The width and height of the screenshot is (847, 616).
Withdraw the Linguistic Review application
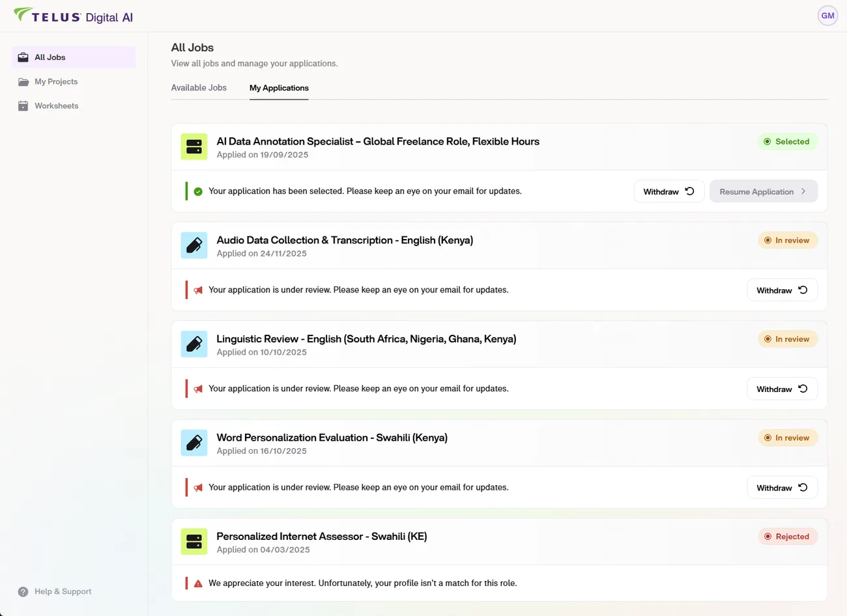[x=782, y=389]
